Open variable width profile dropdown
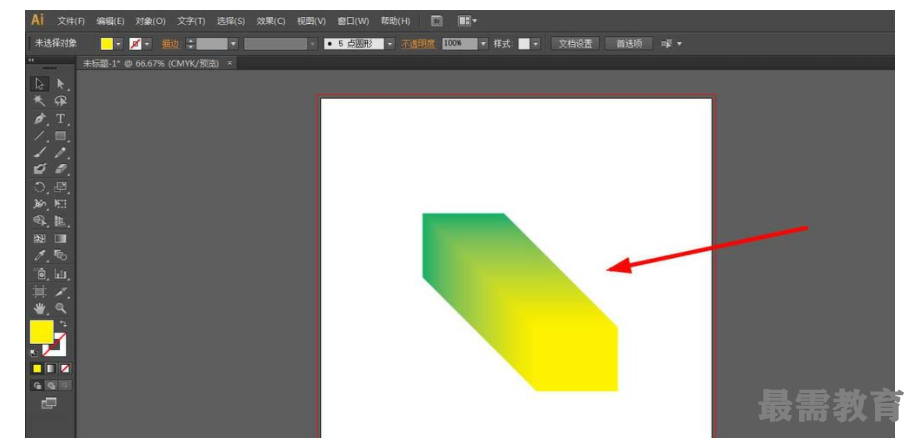 (313, 44)
